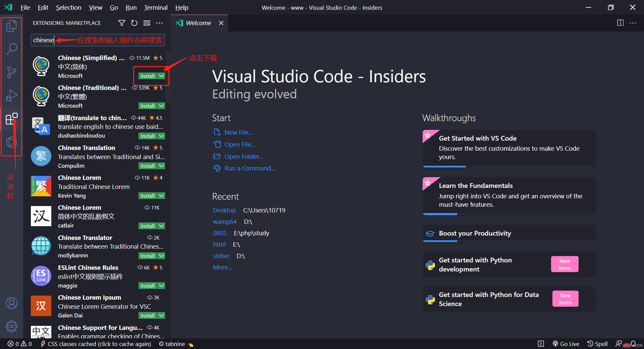Click New File link under Start

(238, 132)
